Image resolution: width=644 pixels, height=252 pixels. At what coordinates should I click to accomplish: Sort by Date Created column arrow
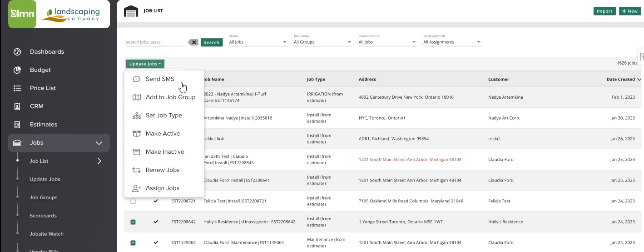[639, 80]
